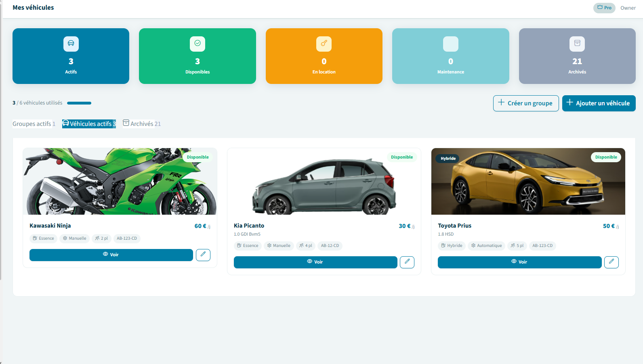The height and width of the screenshot is (364, 643).
Task: Click the plus icon on Créer un groupe
Action: pos(501,103)
